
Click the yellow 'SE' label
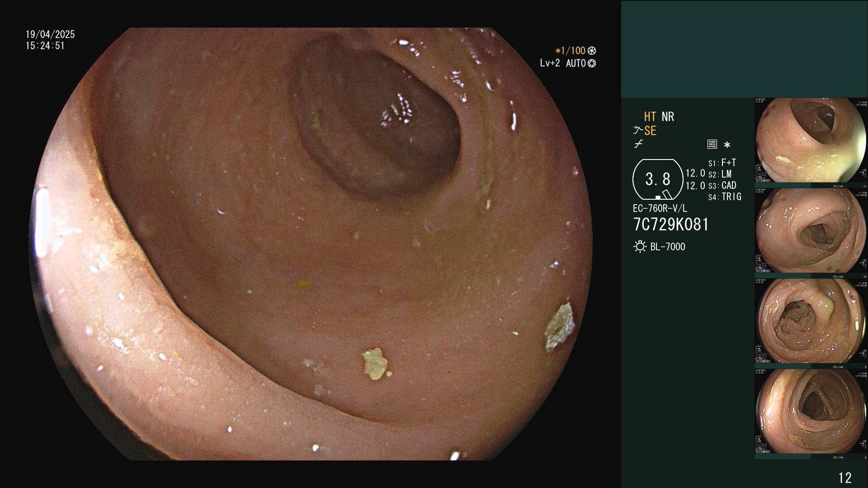[650, 131]
